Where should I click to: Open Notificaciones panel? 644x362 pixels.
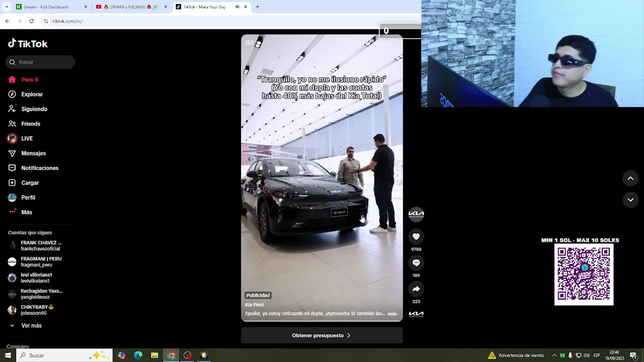click(x=40, y=168)
